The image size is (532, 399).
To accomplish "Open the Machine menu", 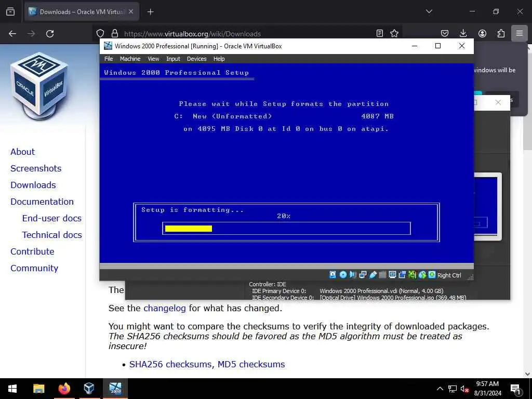I will (130, 59).
